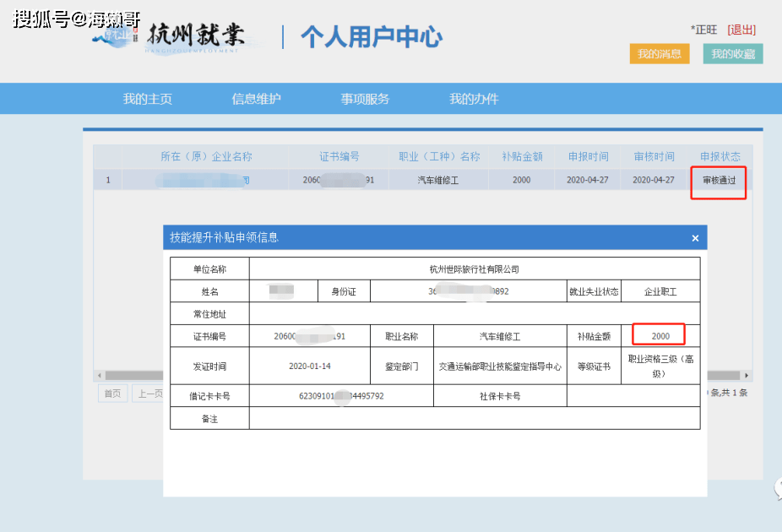782x532 pixels.
Task: Select the 审核通过 status cell
Action: click(720, 181)
